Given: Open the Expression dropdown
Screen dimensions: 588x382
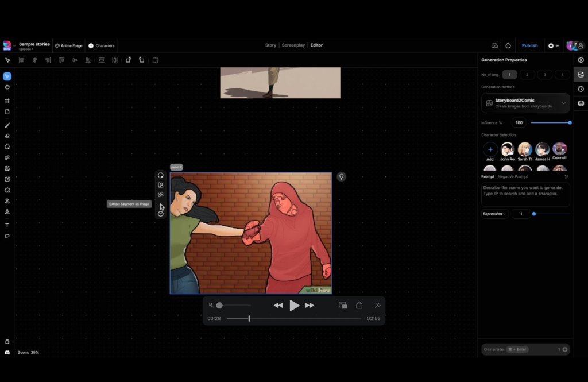Looking at the screenshot, I should click(x=494, y=214).
